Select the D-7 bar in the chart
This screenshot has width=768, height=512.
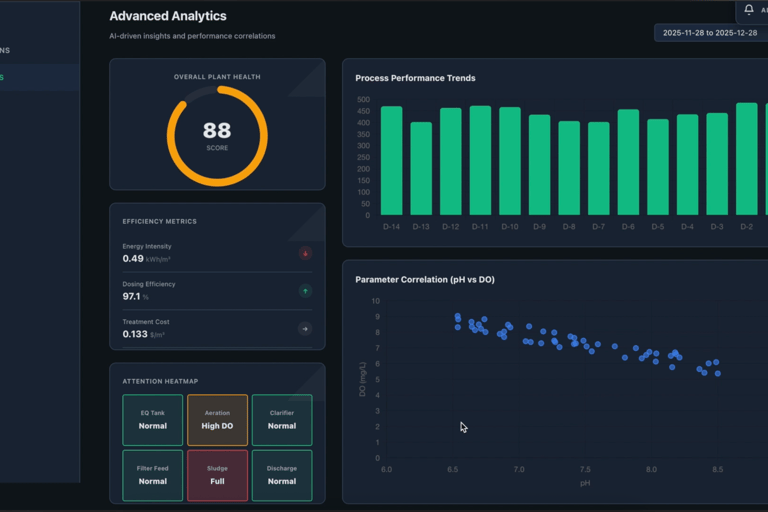point(599,169)
